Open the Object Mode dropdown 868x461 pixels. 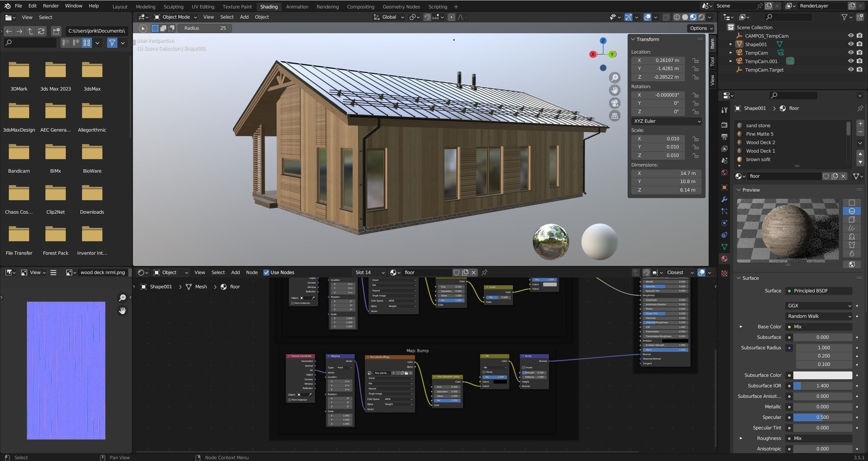(x=176, y=17)
